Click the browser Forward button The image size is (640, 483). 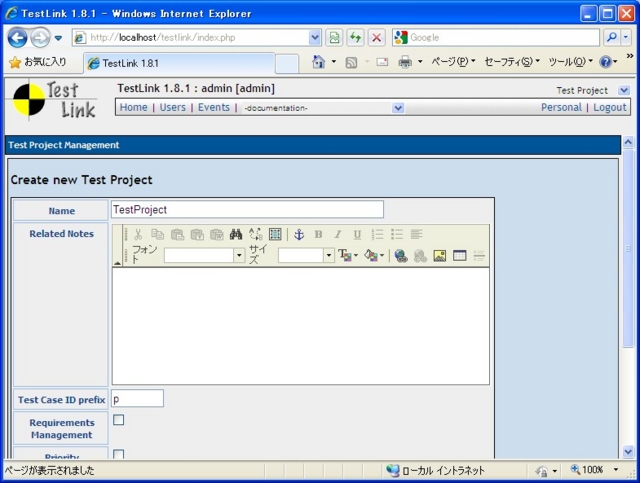40,38
